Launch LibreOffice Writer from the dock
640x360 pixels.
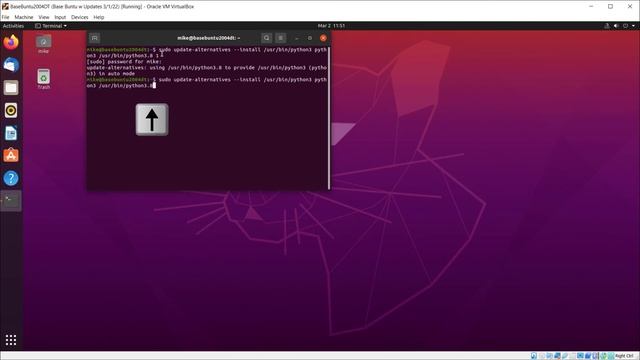[11, 133]
